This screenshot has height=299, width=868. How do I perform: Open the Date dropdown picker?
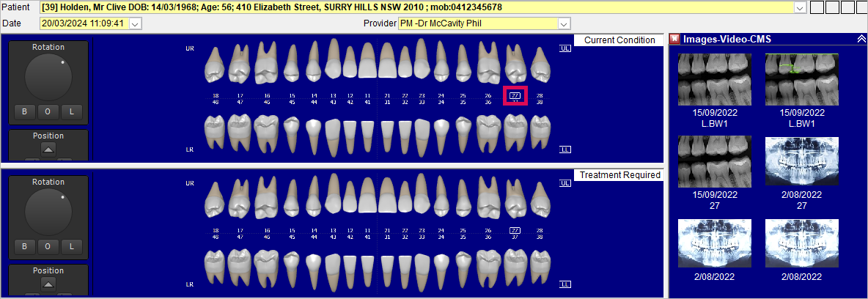pyautogui.click(x=134, y=23)
